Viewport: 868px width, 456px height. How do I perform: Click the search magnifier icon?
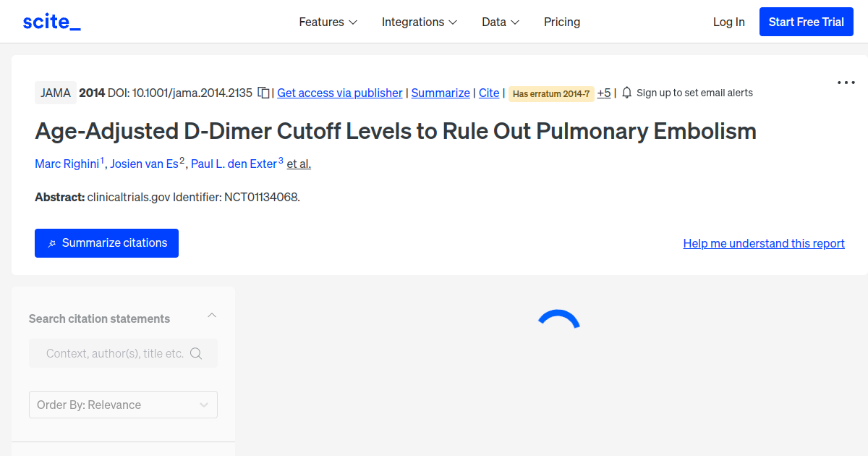[196, 353]
